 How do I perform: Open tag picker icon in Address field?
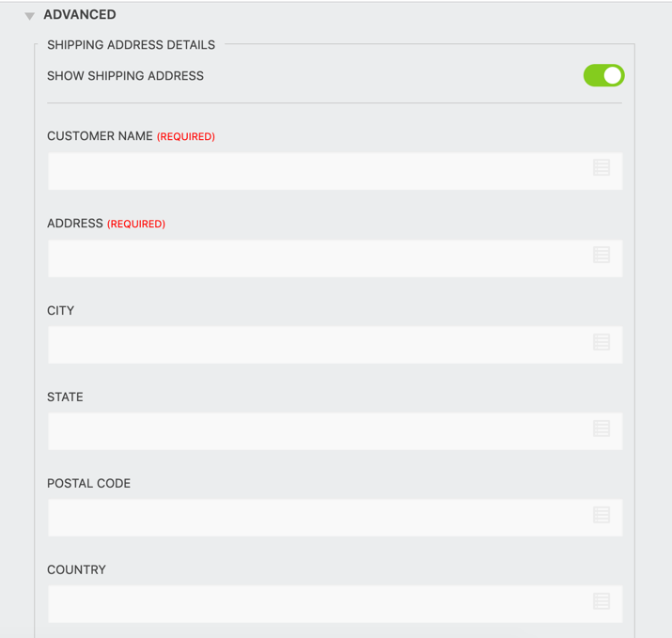click(x=602, y=255)
